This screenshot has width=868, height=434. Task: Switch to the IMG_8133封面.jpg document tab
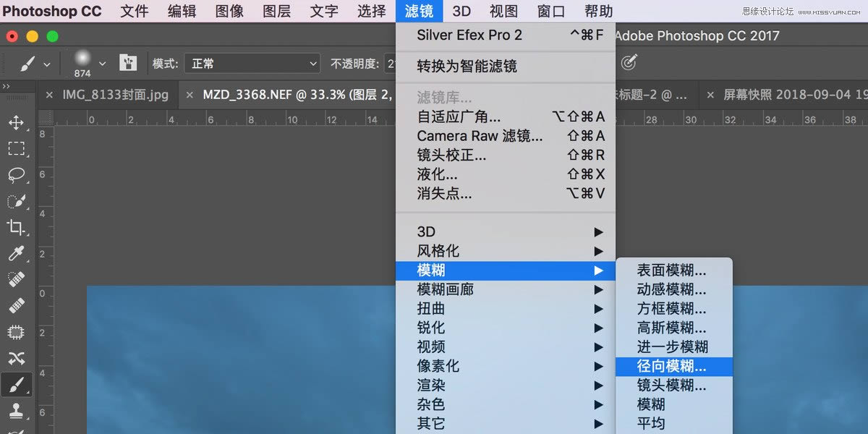[116, 94]
